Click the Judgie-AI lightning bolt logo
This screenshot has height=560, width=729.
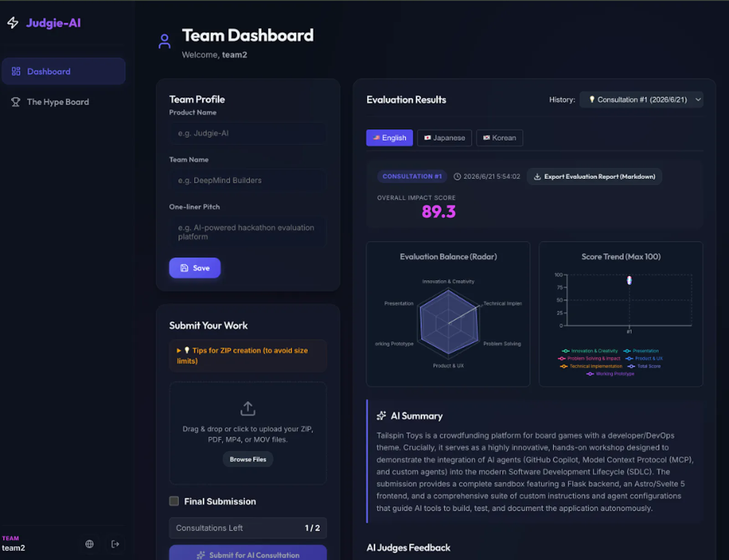[x=13, y=23]
